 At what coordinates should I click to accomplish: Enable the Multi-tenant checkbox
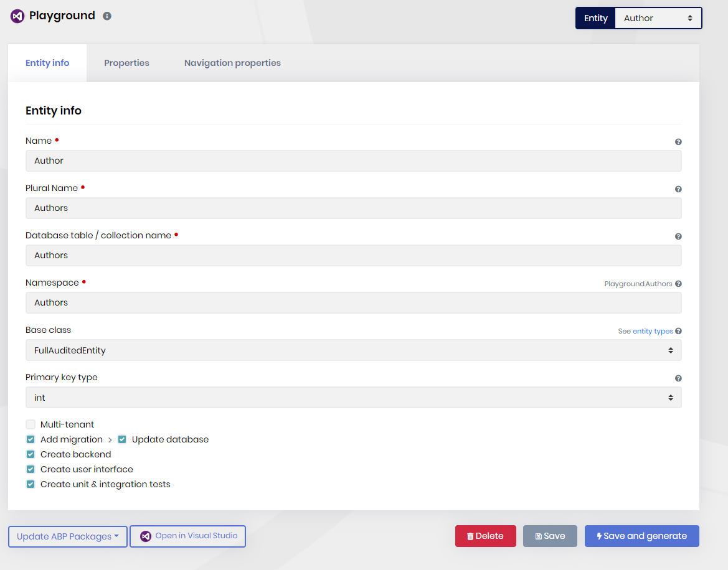31,424
